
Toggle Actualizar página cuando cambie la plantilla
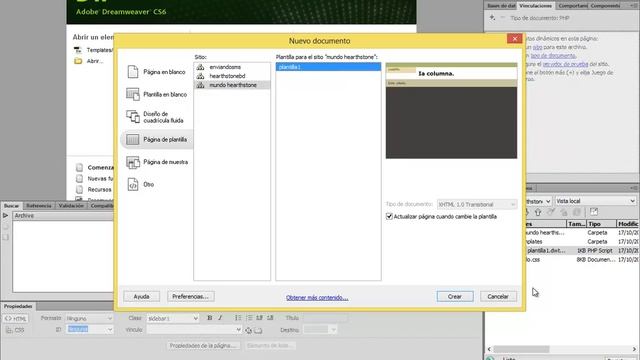click(389, 216)
